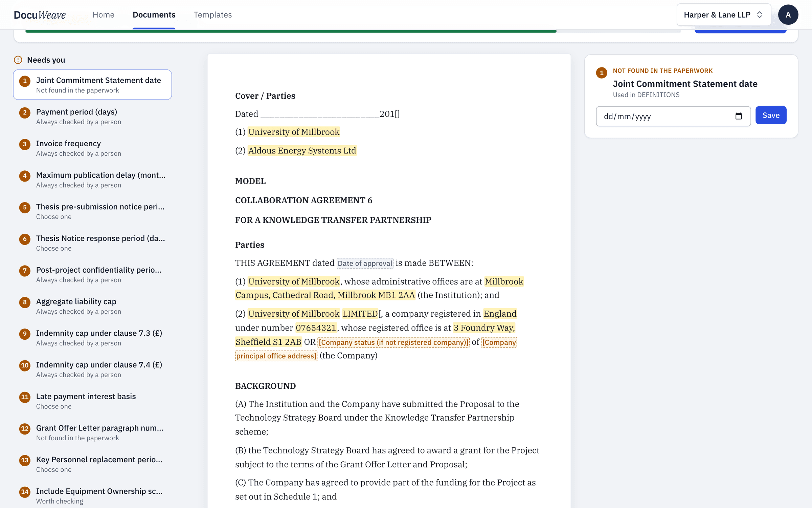
Task: Click University of Millbrook on cover page
Action: pos(293,132)
